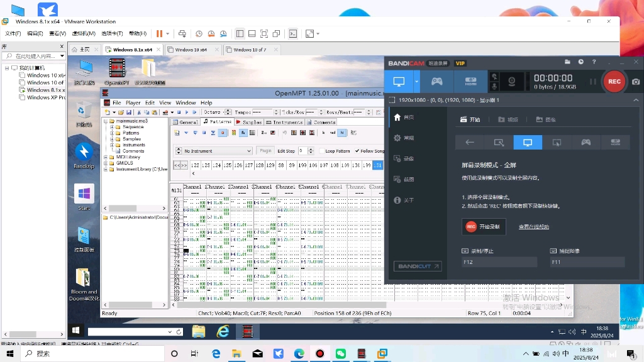Open VMware power options dropdown arrow
The height and width of the screenshot is (362, 644).
coord(167,34)
